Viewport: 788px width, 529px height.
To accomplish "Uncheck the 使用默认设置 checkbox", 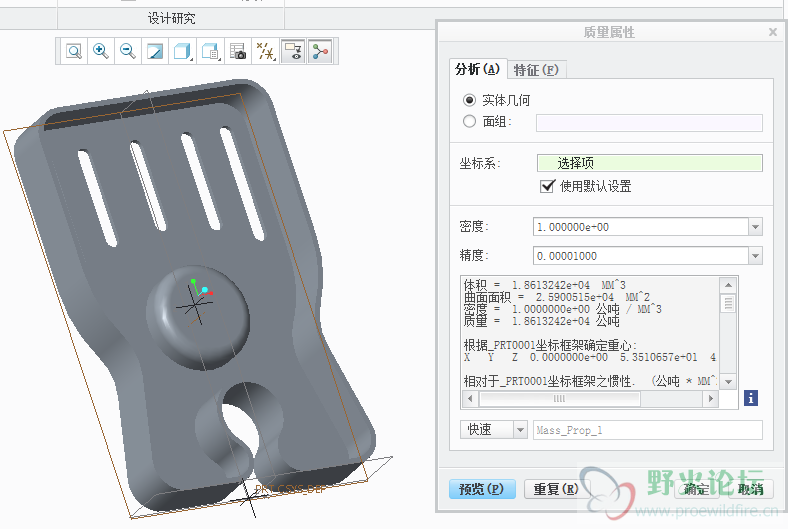I will coord(547,186).
